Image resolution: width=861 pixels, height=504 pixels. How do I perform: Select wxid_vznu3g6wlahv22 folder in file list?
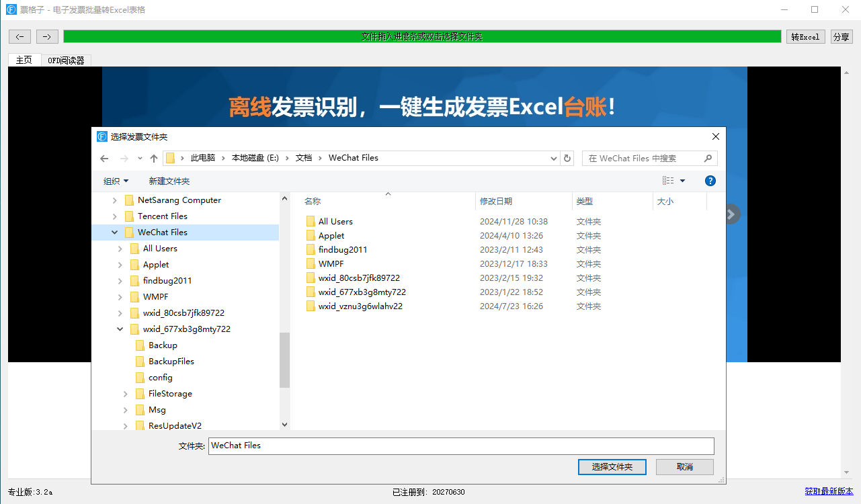point(361,306)
